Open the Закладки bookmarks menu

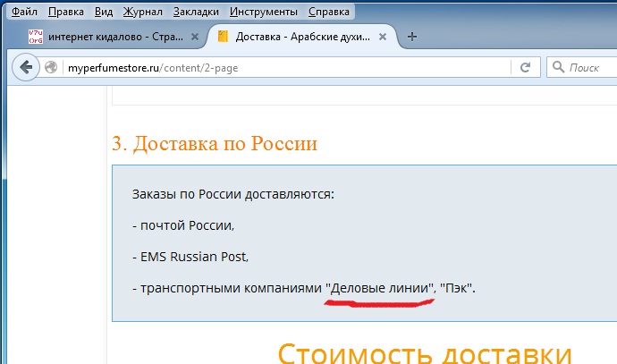tap(196, 13)
